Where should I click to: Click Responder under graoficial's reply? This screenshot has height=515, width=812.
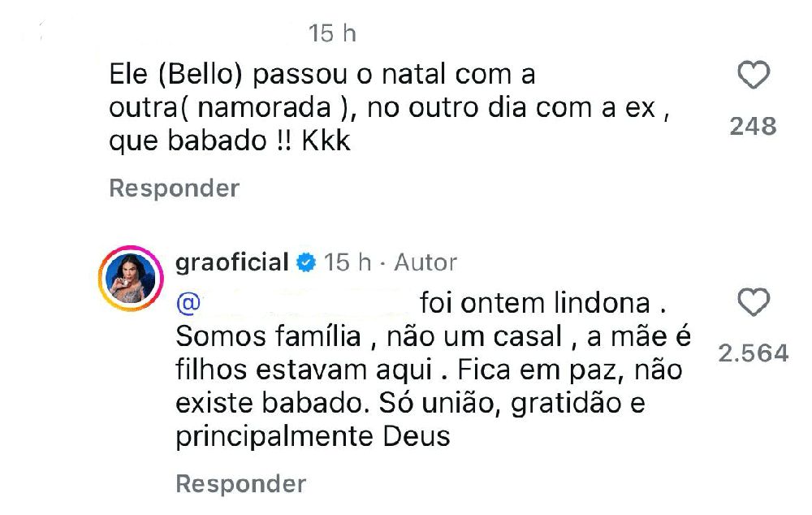click(241, 484)
